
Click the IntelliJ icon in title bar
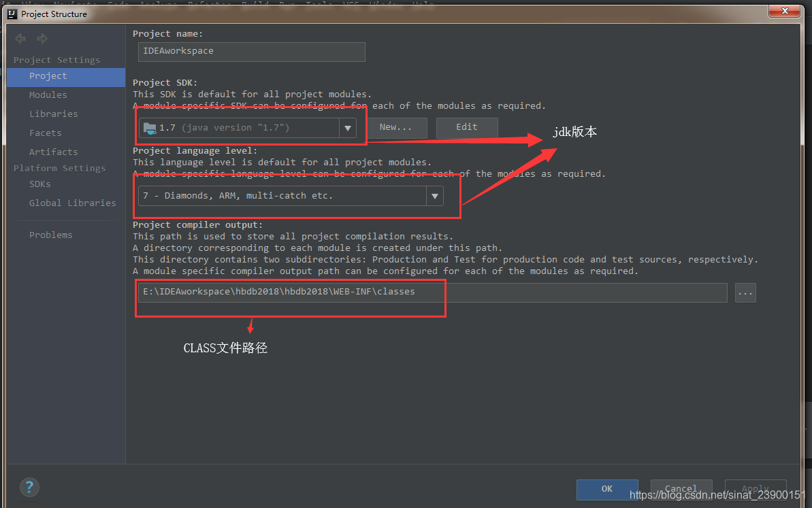click(12, 14)
